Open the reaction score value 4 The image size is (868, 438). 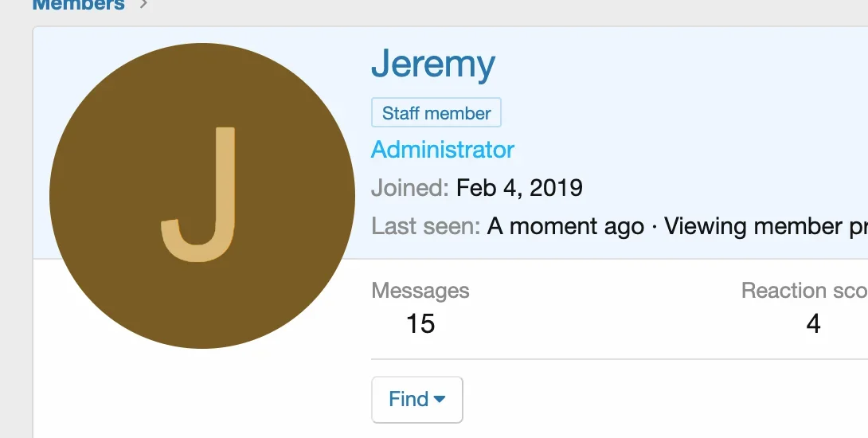click(813, 324)
